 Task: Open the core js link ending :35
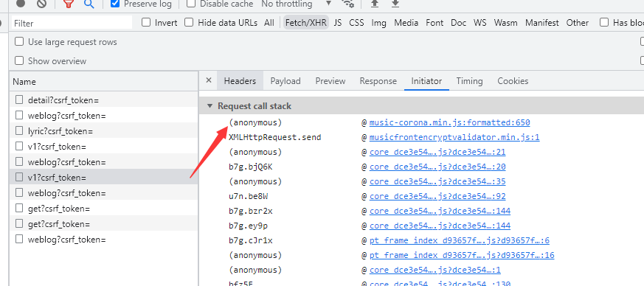(437, 181)
